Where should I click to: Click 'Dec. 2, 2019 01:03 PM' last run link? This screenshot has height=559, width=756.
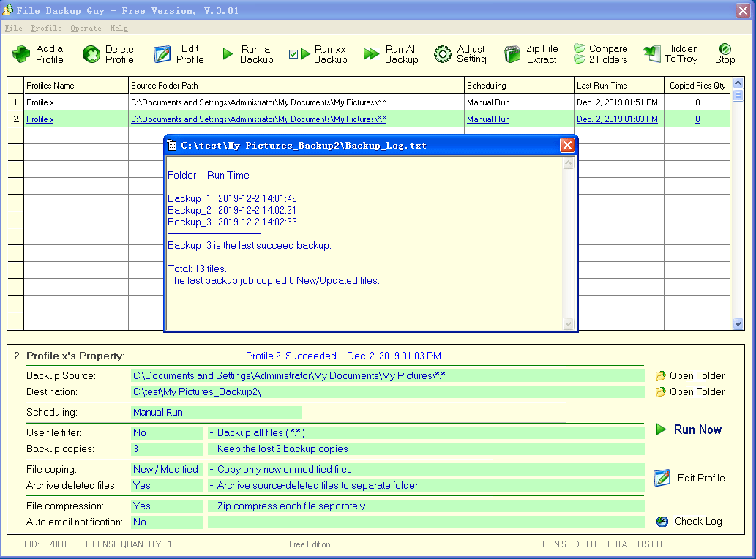[x=617, y=119]
